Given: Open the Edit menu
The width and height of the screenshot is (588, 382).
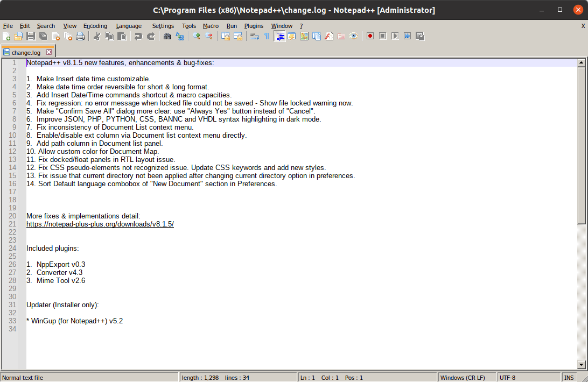Looking at the screenshot, I should coord(25,26).
